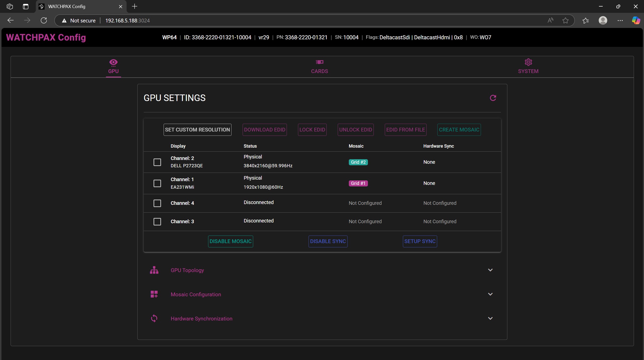This screenshot has width=644, height=360.
Task: Expand the GPU Topology section
Action: click(490, 270)
